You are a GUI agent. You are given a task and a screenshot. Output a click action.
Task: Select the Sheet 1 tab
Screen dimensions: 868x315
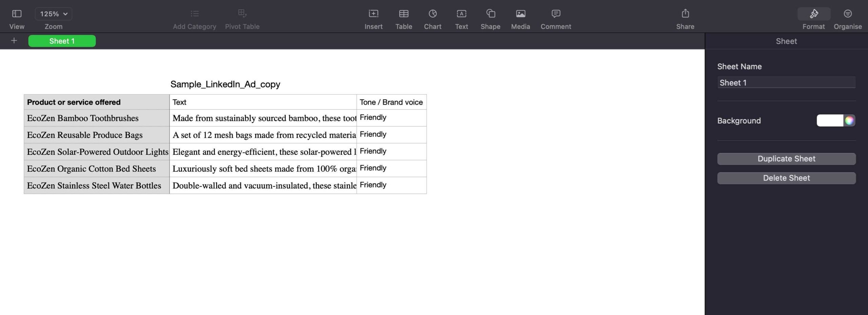pyautogui.click(x=62, y=41)
